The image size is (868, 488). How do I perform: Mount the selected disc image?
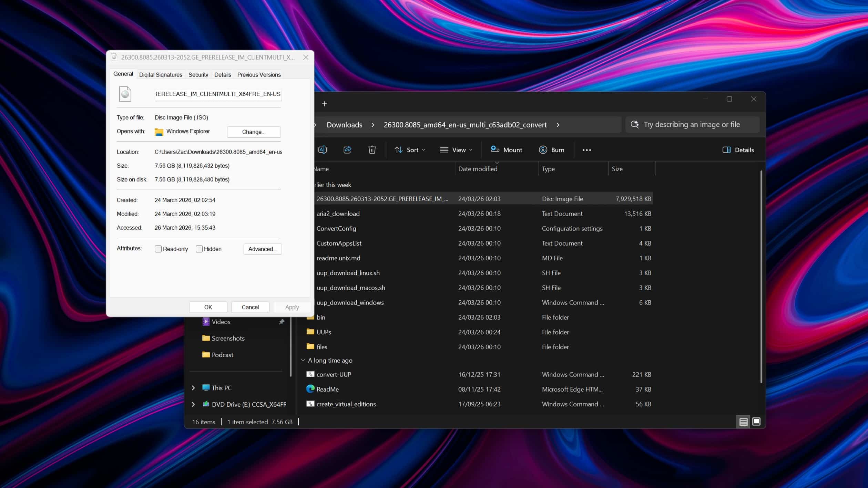pyautogui.click(x=506, y=150)
